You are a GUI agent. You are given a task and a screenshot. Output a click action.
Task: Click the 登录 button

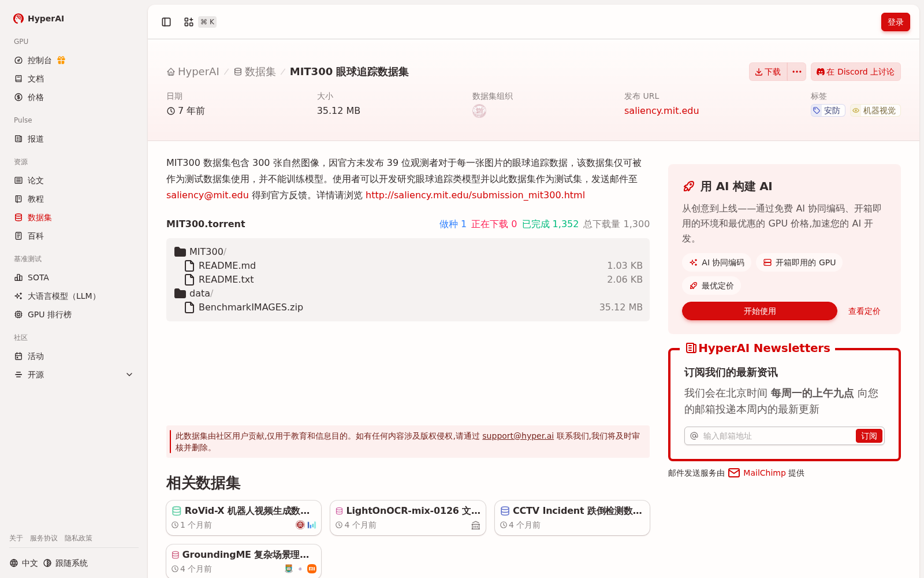pyautogui.click(x=895, y=22)
